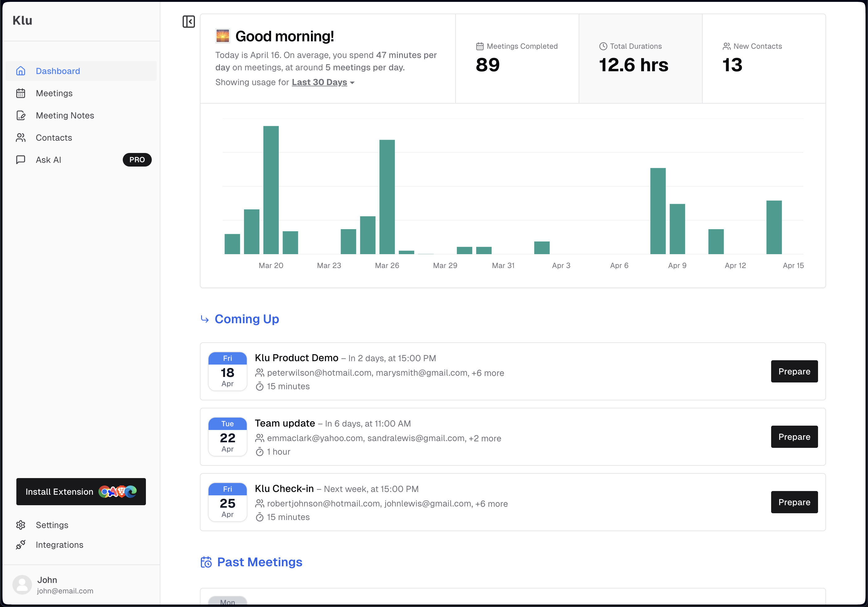
Task: Click the Settings gear icon
Action: pos(21,525)
